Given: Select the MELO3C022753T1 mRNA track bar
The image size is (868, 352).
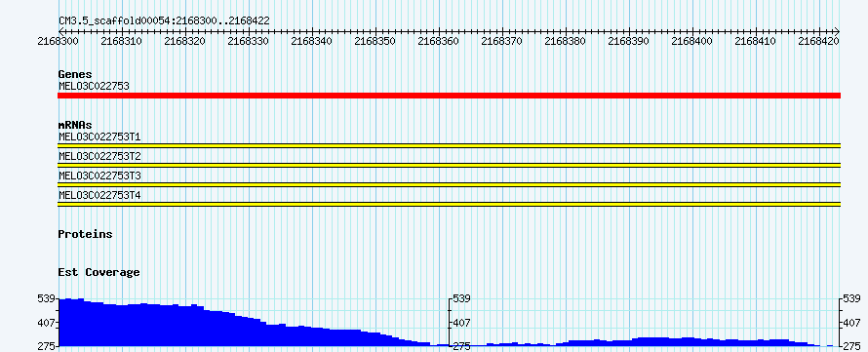Looking at the screenshot, I should (x=449, y=145).
